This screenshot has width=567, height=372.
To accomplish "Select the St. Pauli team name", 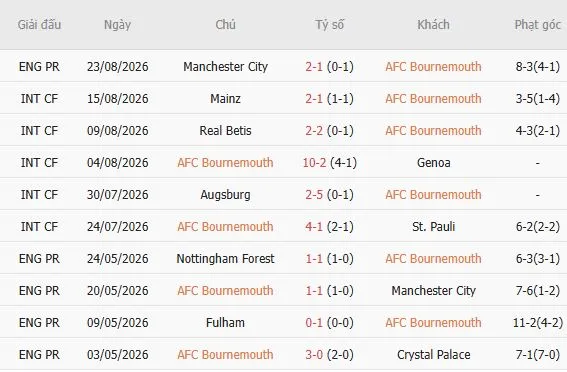I will [x=434, y=227].
